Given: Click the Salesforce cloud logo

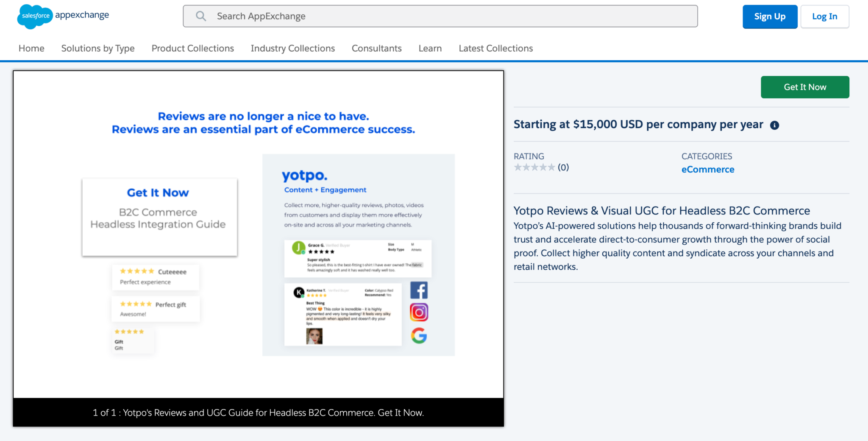Looking at the screenshot, I should pyautogui.click(x=35, y=16).
